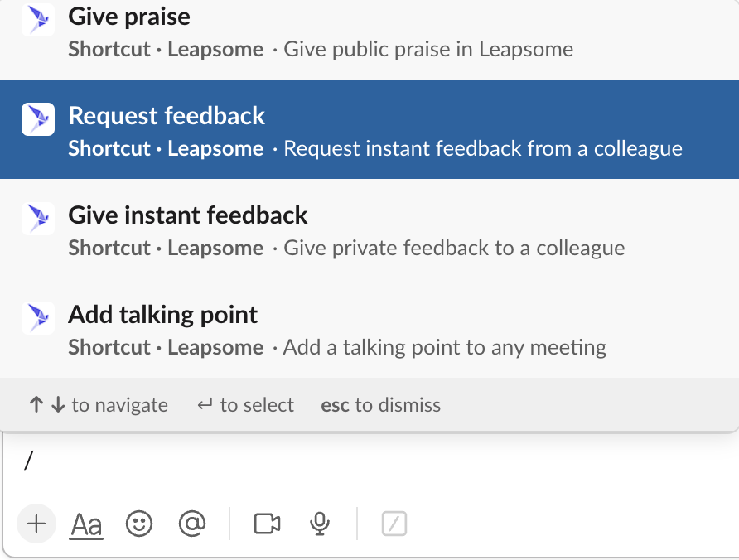Select the Give praise shortcut

[x=129, y=17]
